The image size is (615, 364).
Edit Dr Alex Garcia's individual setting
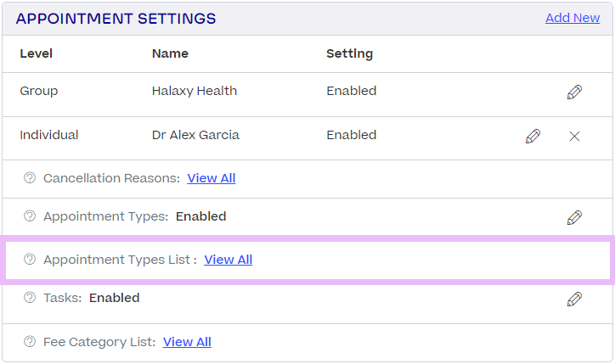click(x=533, y=136)
